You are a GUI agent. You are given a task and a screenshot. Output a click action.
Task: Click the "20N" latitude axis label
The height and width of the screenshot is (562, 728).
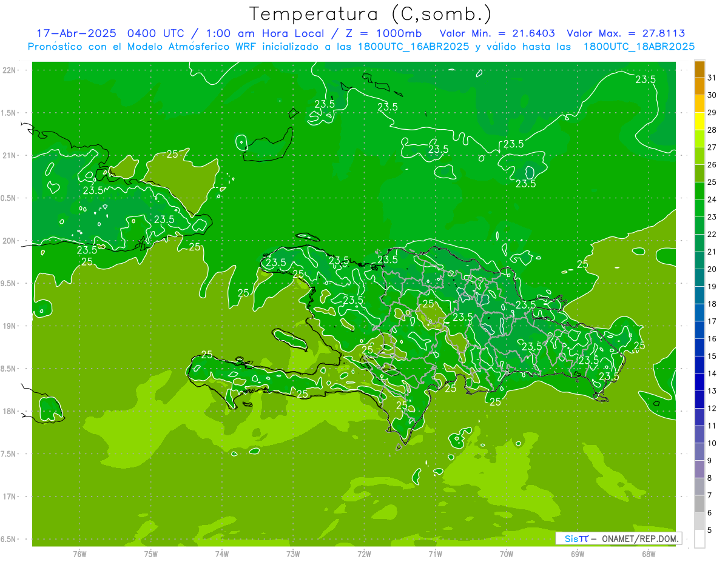(x=10, y=241)
